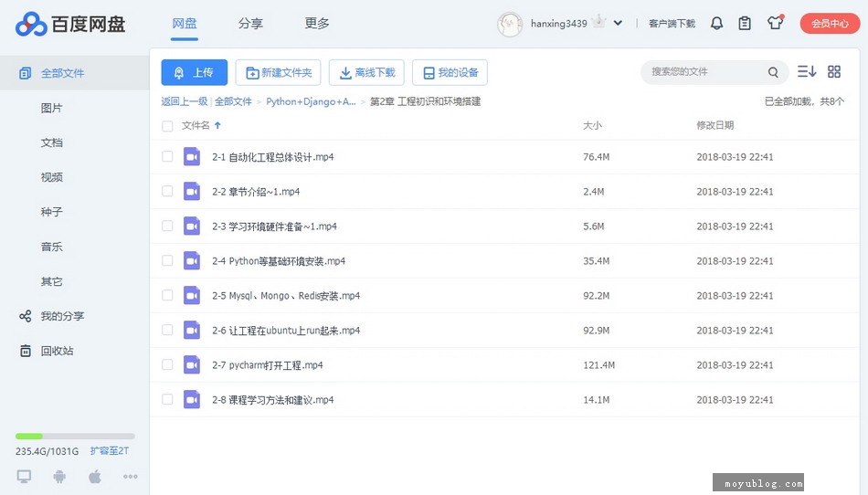This screenshot has width=868, height=495.
Task: Click the video icon of 2-7 pycharm打开工程.mp4
Action: pyautogui.click(x=192, y=365)
